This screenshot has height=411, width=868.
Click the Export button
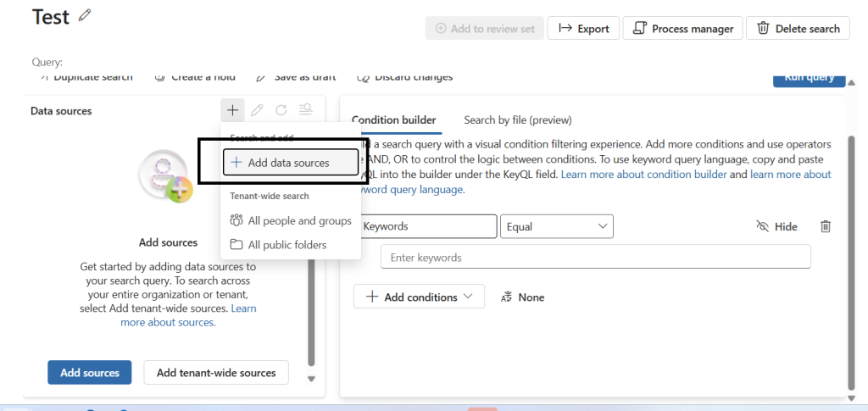[x=583, y=28]
